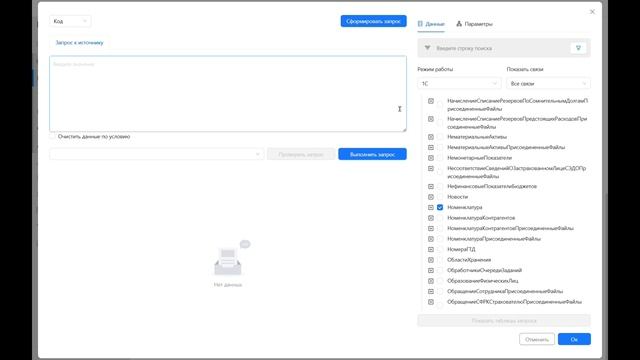
Task: Select НоменклатураКонтрагентовПрисоединенныеФайлы row label
Action: pos(510,229)
